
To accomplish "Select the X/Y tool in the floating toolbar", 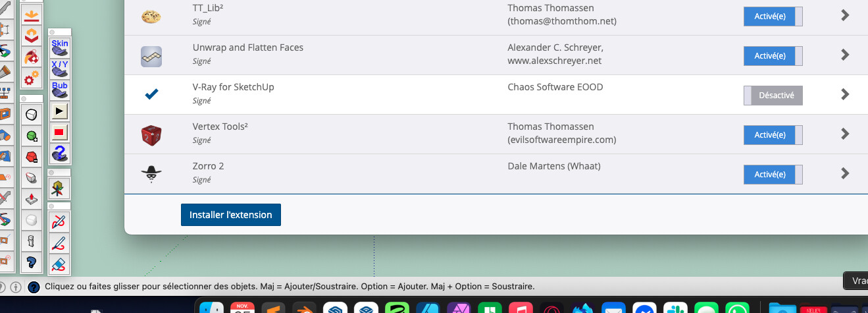I will click(x=60, y=70).
